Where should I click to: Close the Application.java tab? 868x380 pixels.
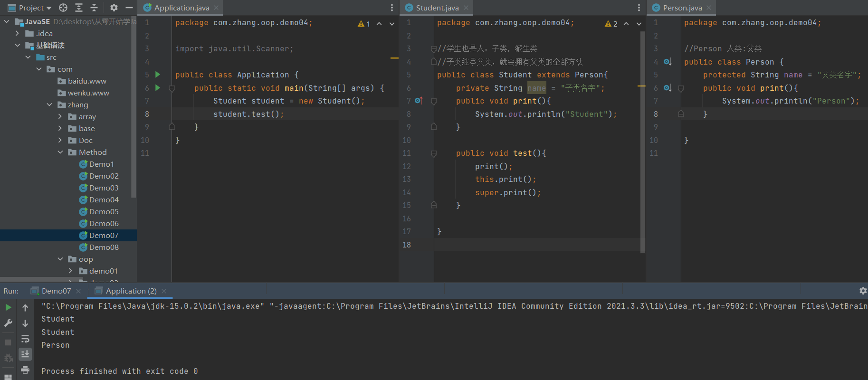(x=216, y=8)
